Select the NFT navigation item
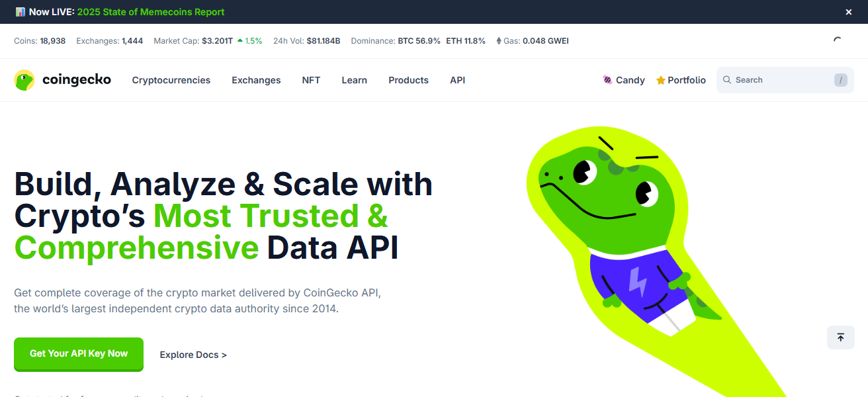The height and width of the screenshot is (397, 868). click(x=311, y=79)
